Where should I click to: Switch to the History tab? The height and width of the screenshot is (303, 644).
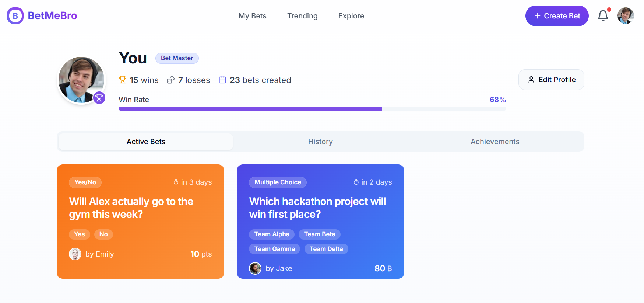point(320,142)
